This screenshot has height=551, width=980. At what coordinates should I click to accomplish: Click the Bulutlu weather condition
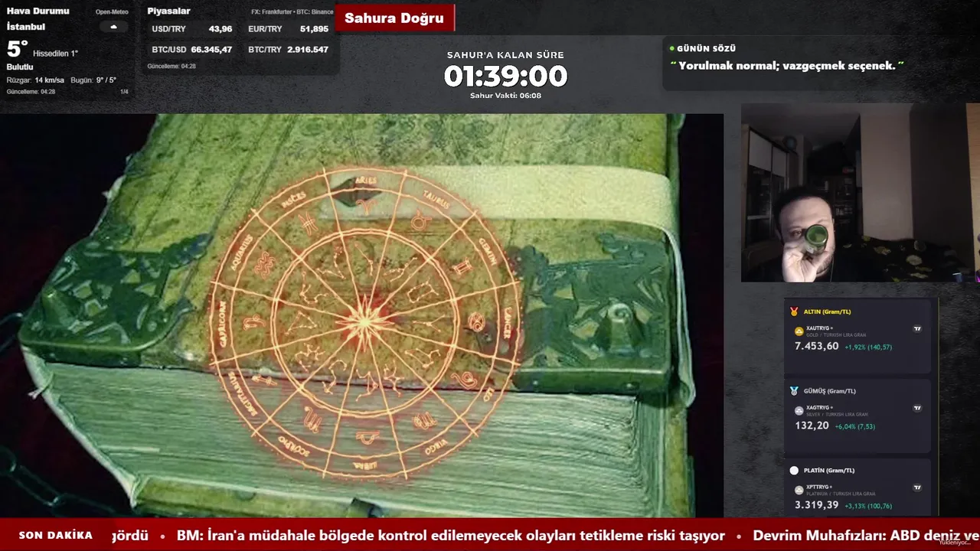[x=20, y=67]
